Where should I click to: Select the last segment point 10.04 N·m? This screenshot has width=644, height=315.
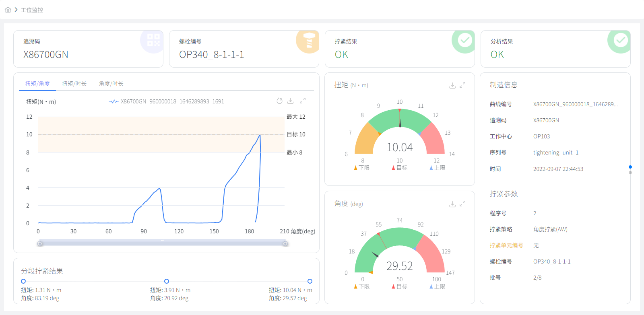pos(310,281)
